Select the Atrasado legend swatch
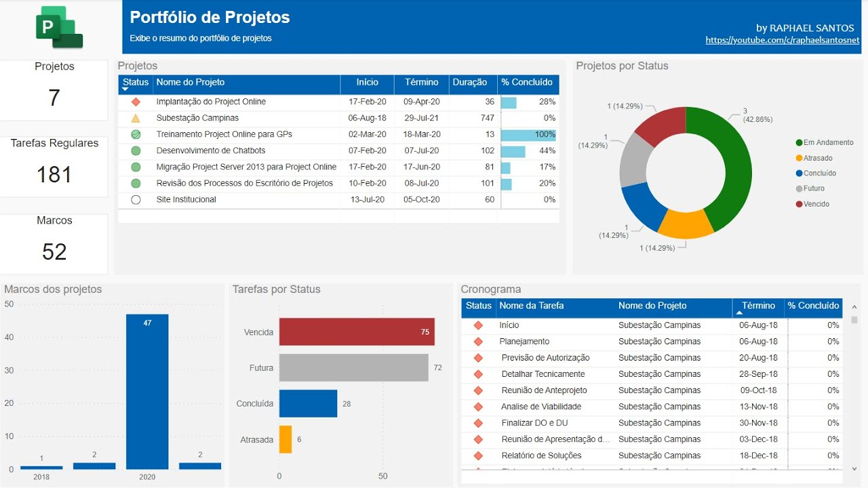Screen dimensions: 868x488 [800, 158]
